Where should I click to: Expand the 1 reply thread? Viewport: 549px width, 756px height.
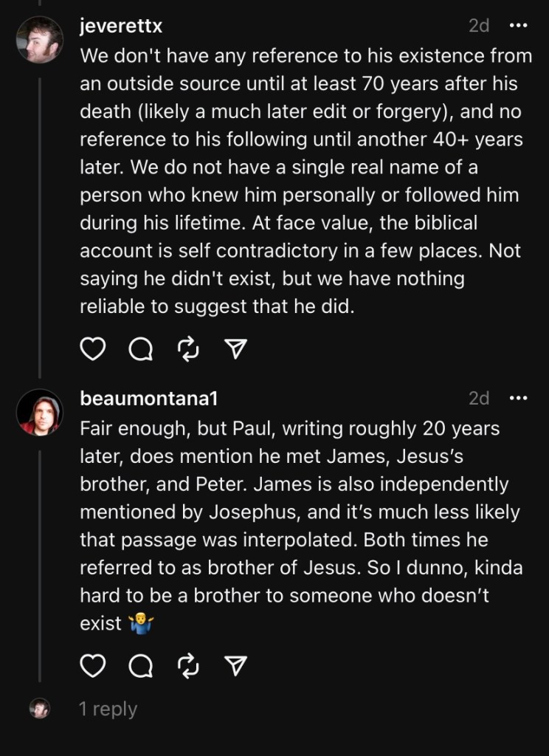[x=108, y=709]
